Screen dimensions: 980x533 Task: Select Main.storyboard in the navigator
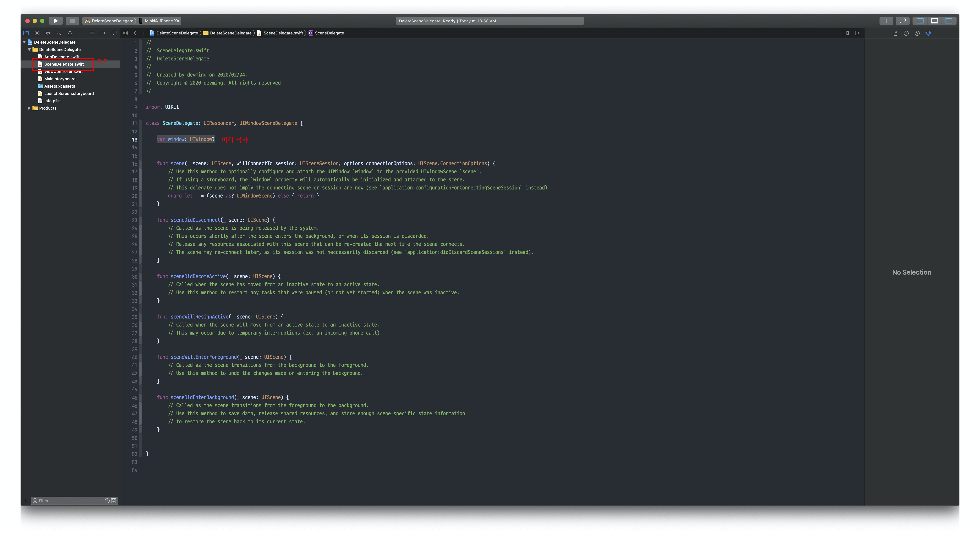60,79
